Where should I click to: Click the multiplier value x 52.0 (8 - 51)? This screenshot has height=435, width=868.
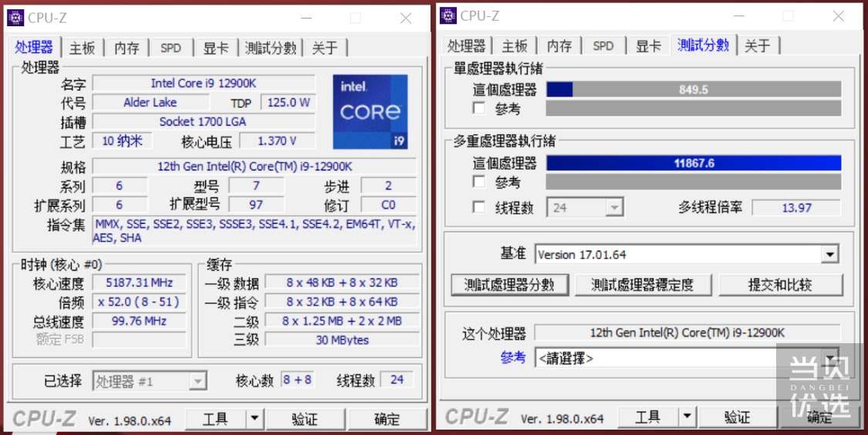click(x=139, y=302)
